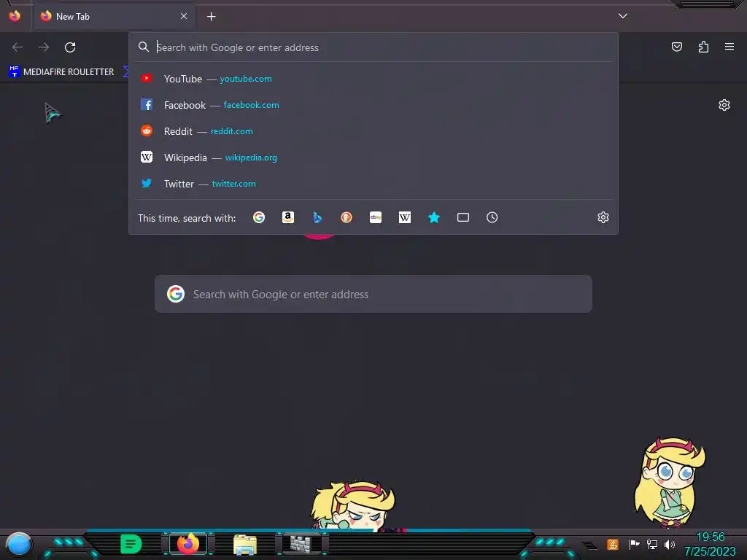Screen dimensions: 747x560
Task: Search this time with Bing
Action: click(317, 217)
